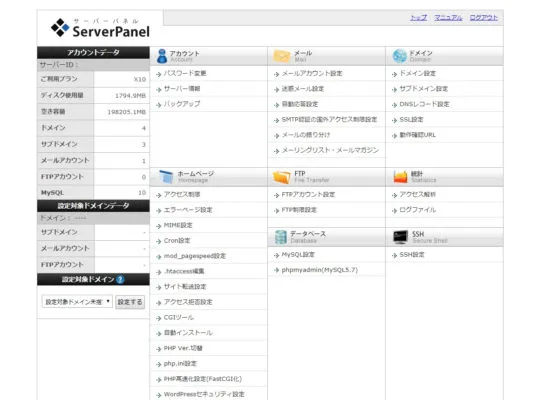This screenshot has width=538, height=400.
Task: Click the ServerPanel logo
Action: pyautogui.click(x=100, y=28)
